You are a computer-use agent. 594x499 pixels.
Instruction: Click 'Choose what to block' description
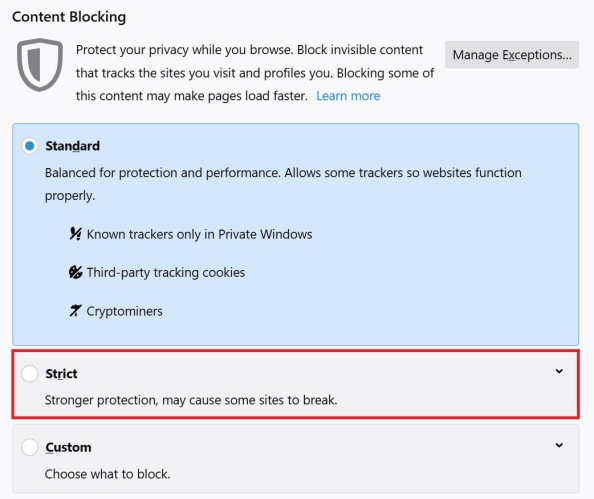108,474
